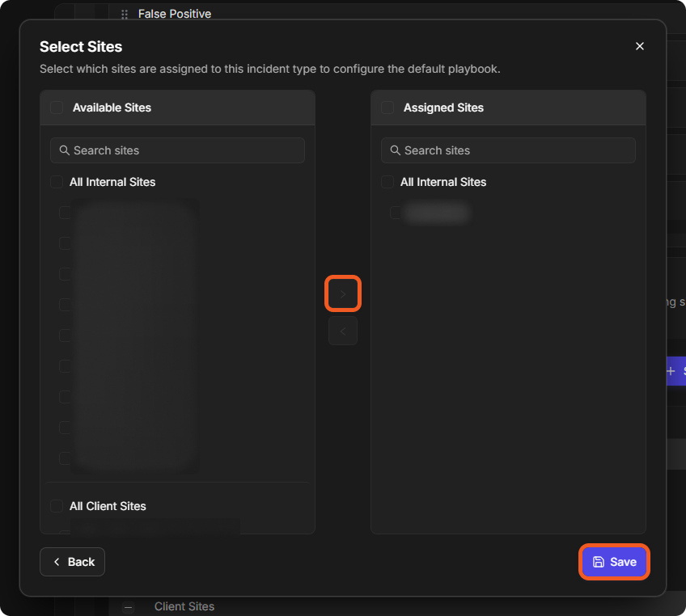Image resolution: width=686 pixels, height=616 pixels.
Task: Check the blurred site under Assigned Sites
Action: tap(396, 213)
